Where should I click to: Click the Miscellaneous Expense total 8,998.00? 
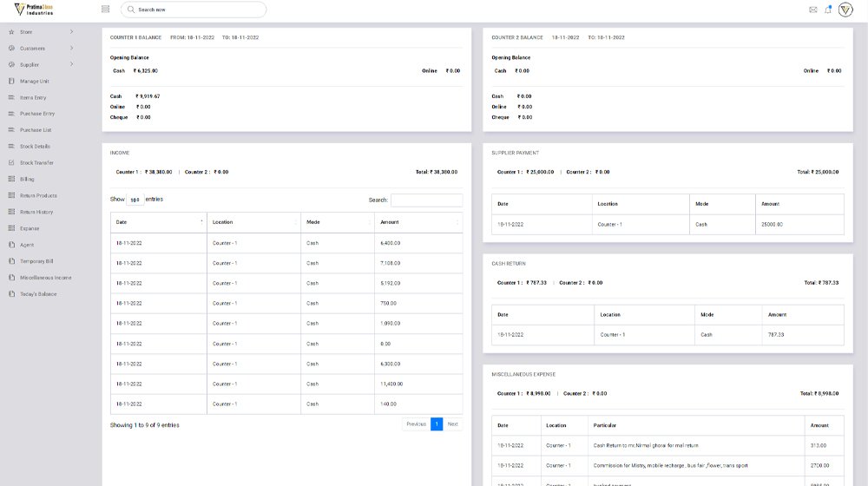[x=819, y=393]
